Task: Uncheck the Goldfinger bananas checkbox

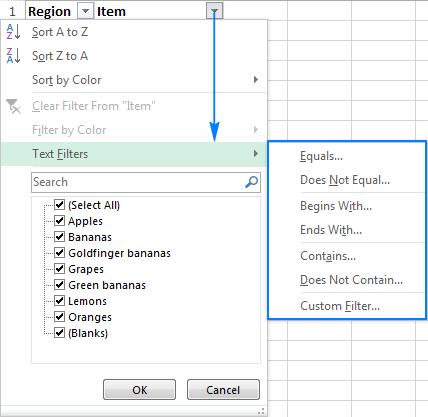Action: pos(59,252)
